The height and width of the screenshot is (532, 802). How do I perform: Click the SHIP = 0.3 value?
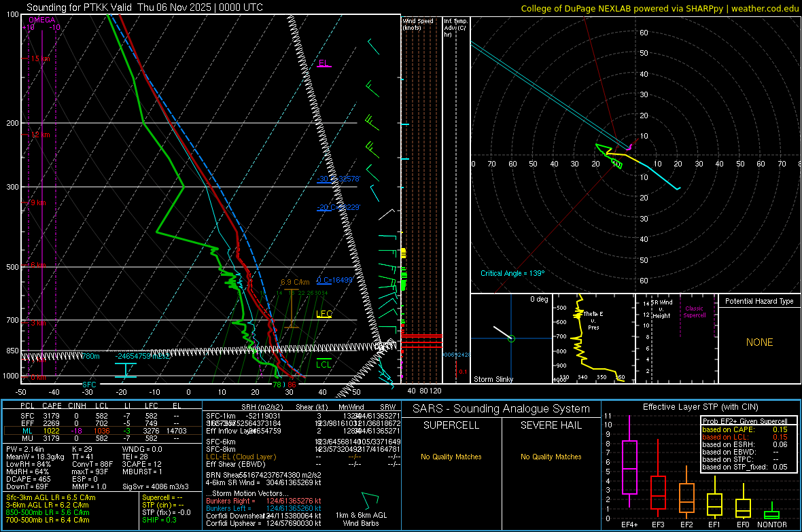[159, 520]
